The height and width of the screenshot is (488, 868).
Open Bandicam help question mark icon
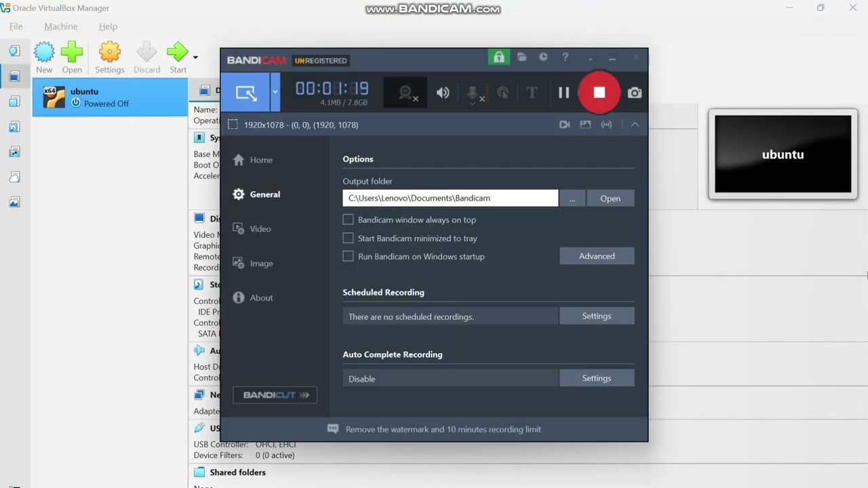click(x=565, y=58)
